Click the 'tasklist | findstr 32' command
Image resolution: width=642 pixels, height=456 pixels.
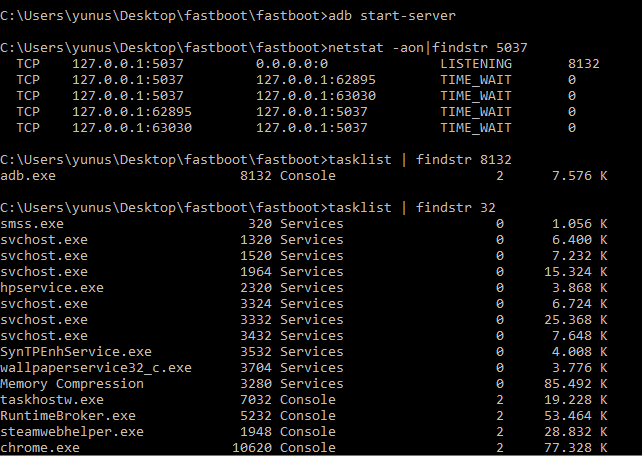(412, 208)
